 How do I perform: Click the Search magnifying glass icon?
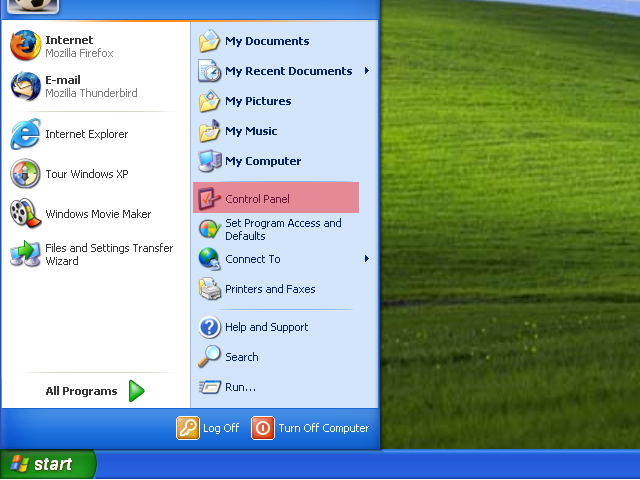(x=209, y=356)
